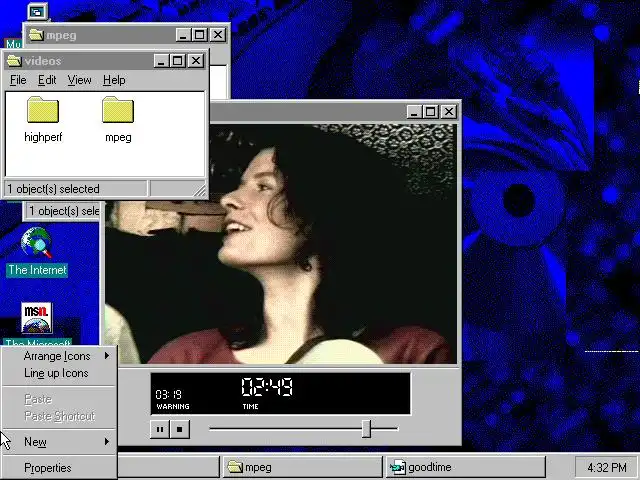Click the 02:49 time display

click(267, 386)
